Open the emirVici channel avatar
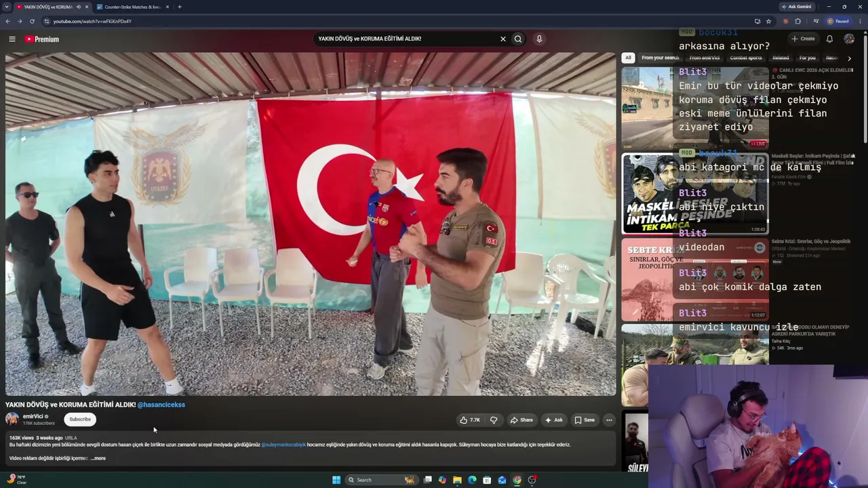Viewport: 868px width, 488px height. (x=12, y=419)
